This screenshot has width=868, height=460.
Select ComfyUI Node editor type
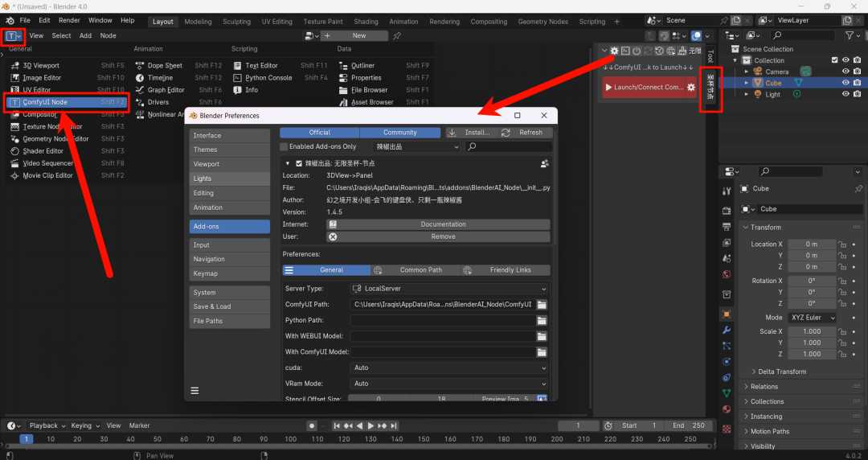click(67, 102)
